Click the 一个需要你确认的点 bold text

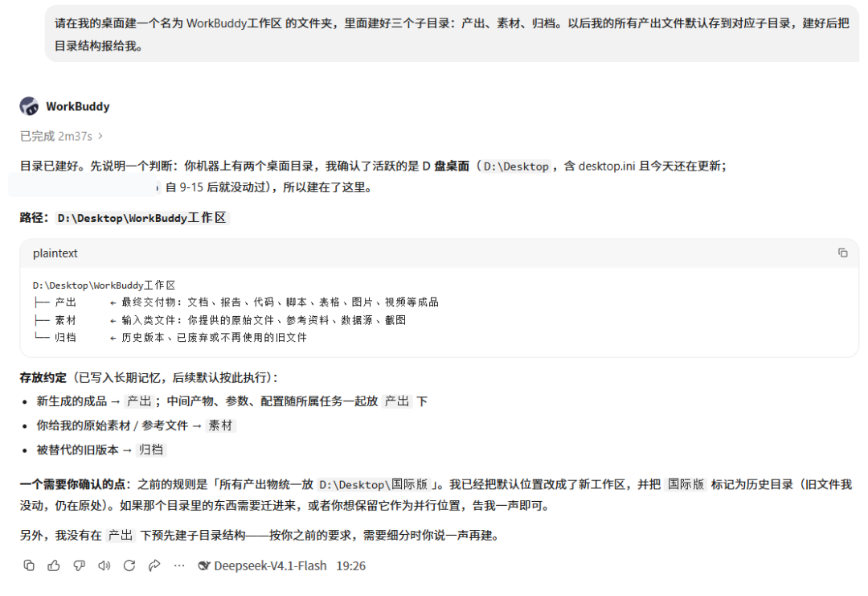pyautogui.click(x=72, y=485)
